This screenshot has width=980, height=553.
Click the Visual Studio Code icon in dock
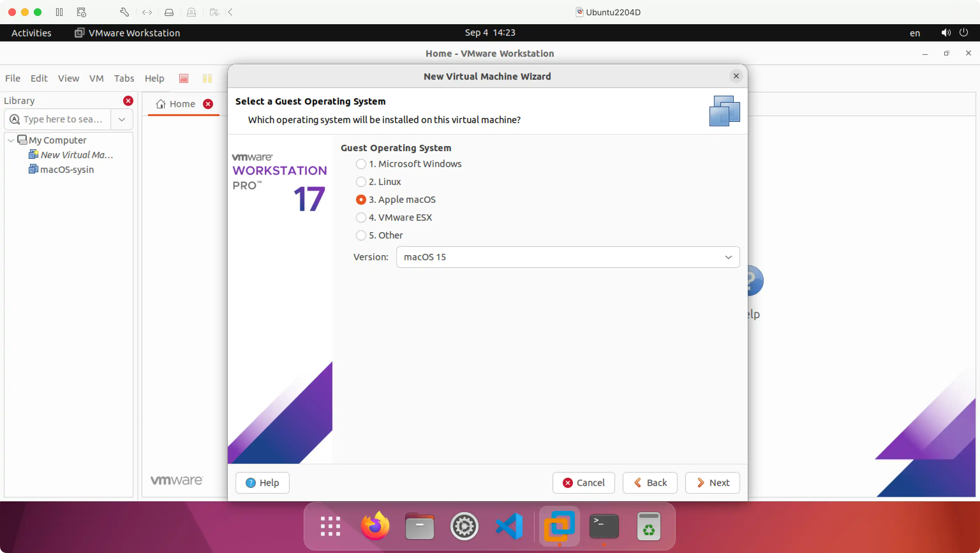(x=509, y=526)
